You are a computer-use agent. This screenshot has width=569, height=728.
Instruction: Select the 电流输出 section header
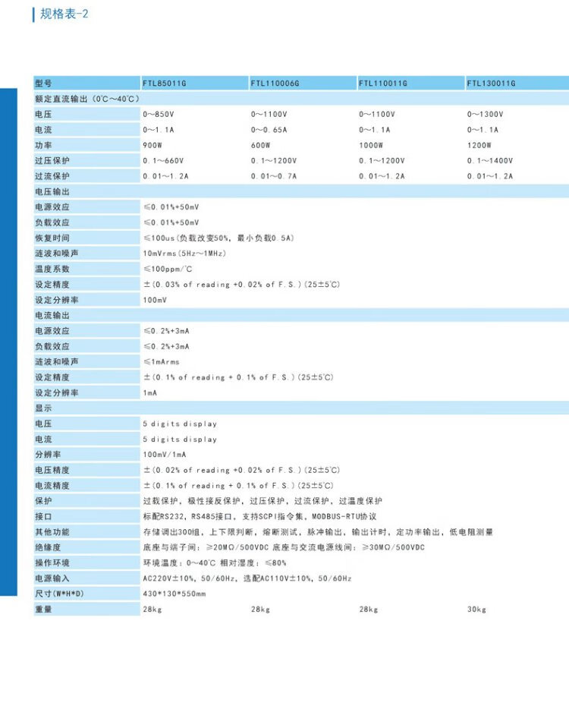(x=52, y=315)
